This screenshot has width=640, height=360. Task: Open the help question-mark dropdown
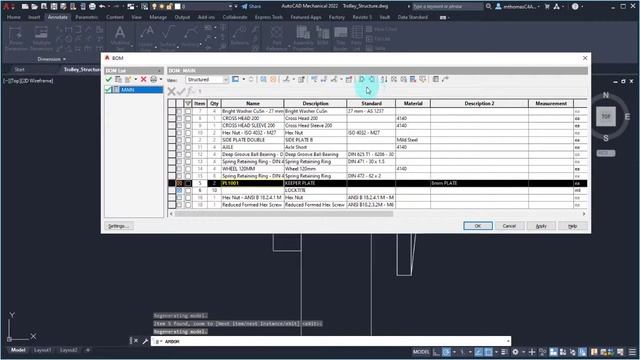[581, 7]
